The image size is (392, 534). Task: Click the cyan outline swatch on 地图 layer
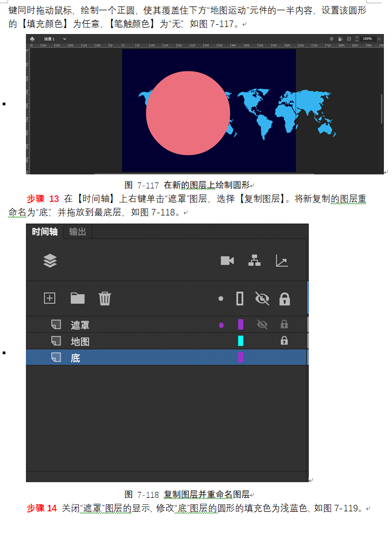click(240, 341)
